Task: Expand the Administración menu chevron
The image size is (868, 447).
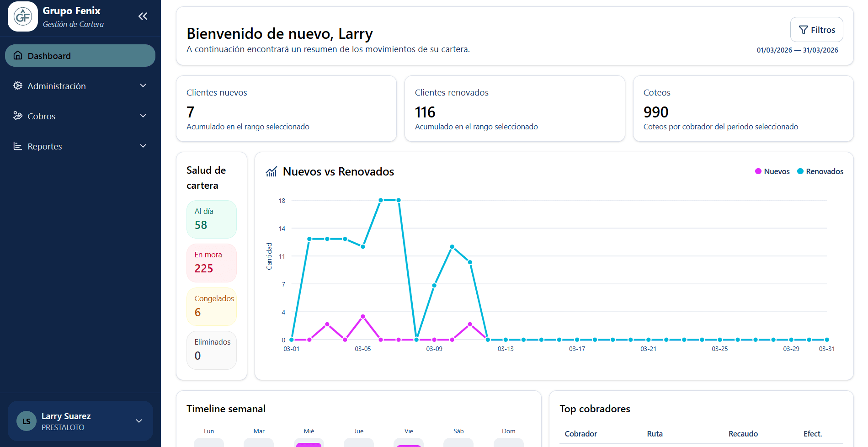Action: point(143,86)
